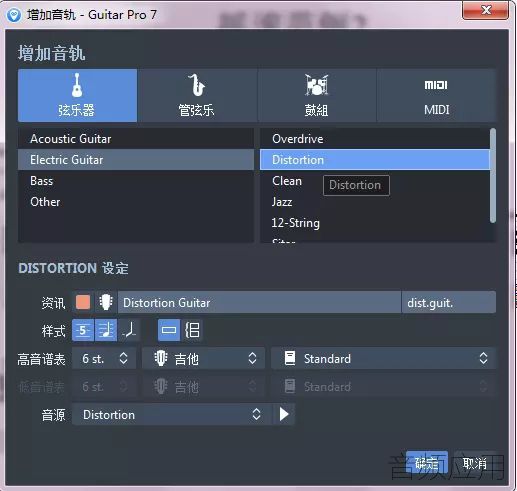This screenshot has width=517, height=491.
Task: Choose Acoustic Guitar in instrument list
Action: [x=136, y=139]
